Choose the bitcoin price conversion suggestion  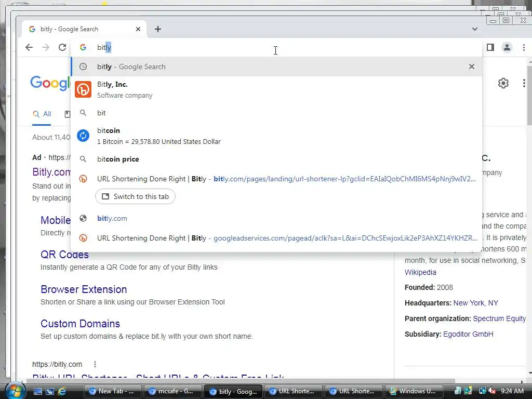pyautogui.click(x=276, y=136)
